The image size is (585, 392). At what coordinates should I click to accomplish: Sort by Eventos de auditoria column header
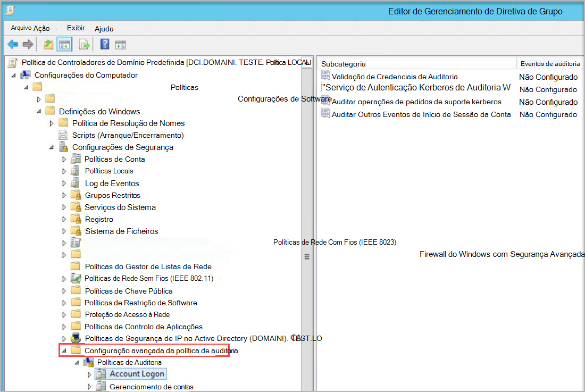pyautogui.click(x=550, y=64)
